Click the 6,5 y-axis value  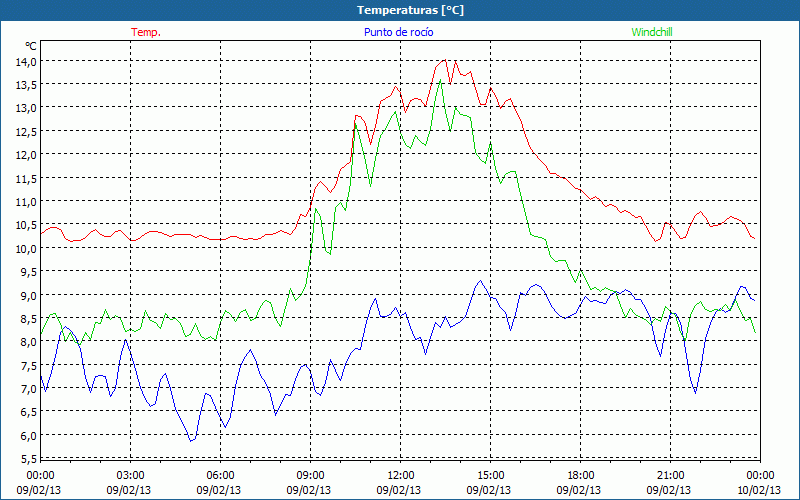point(28,412)
